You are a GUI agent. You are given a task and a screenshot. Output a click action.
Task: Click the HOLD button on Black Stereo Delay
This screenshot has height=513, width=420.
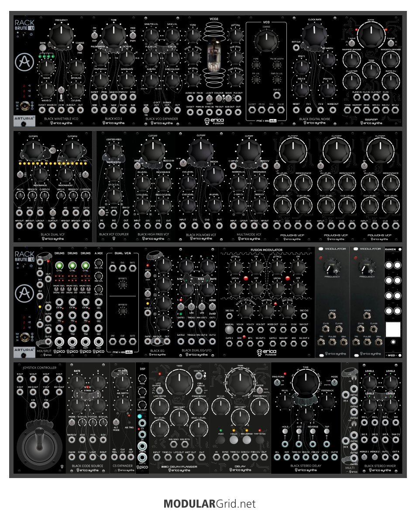(285, 431)
